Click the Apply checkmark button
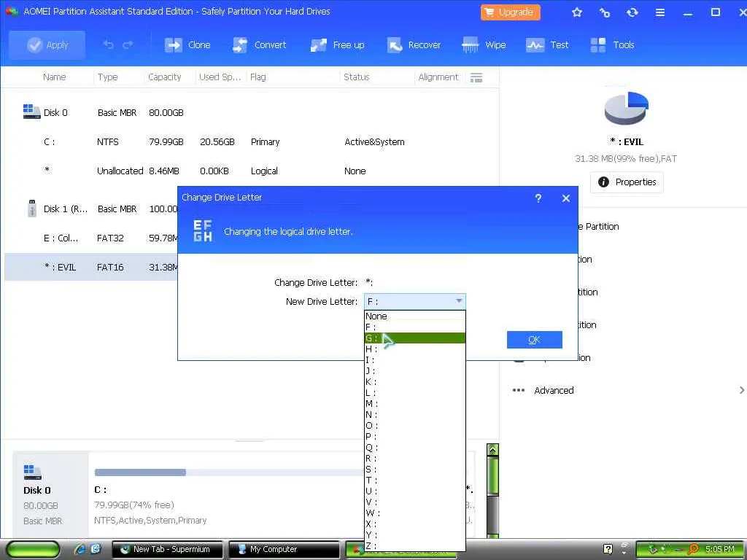747x560 pixels. [47, 44]
